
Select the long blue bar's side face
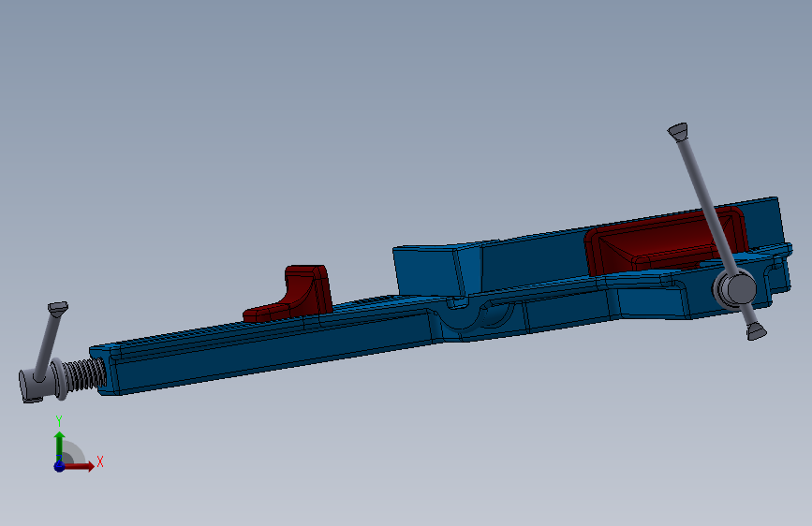click(270, 352)
